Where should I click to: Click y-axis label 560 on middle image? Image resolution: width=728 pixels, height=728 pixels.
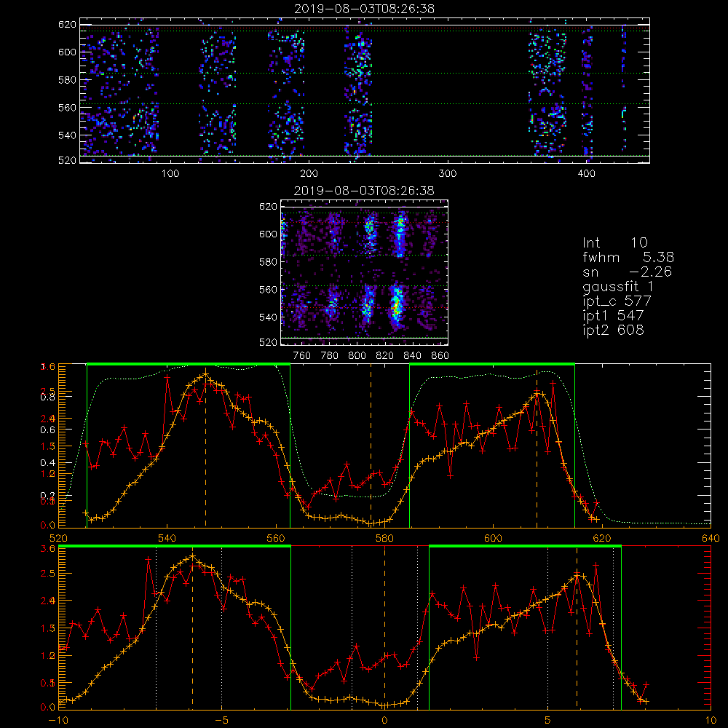[268, 290]
